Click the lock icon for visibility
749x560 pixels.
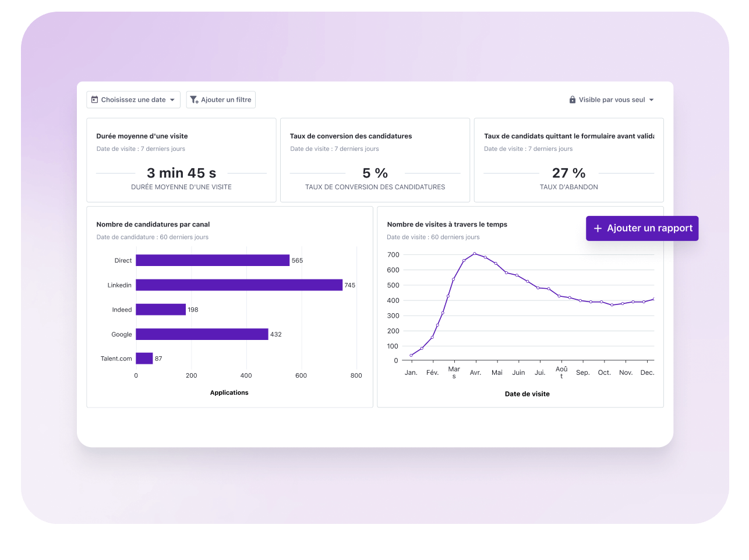[x=572, y=100]
